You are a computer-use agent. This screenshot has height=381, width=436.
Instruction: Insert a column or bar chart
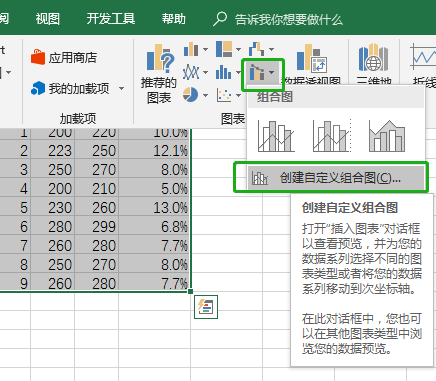(x=191, y=49)
